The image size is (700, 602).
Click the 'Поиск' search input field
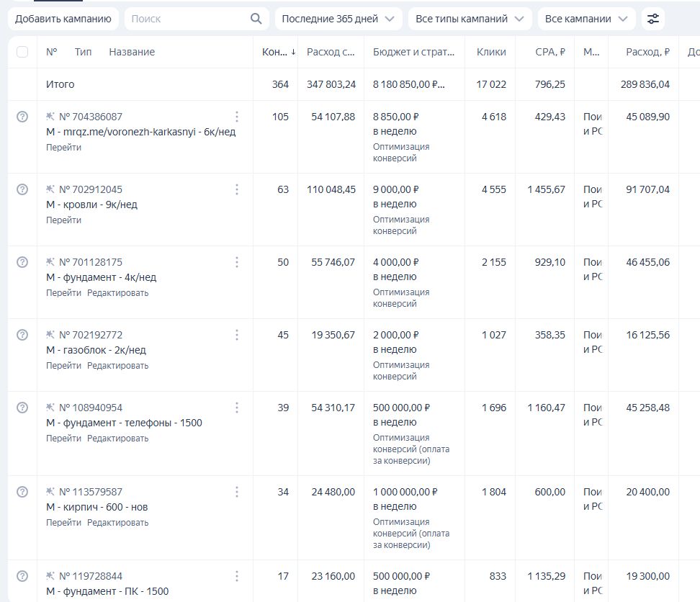(x=187, y=19)
